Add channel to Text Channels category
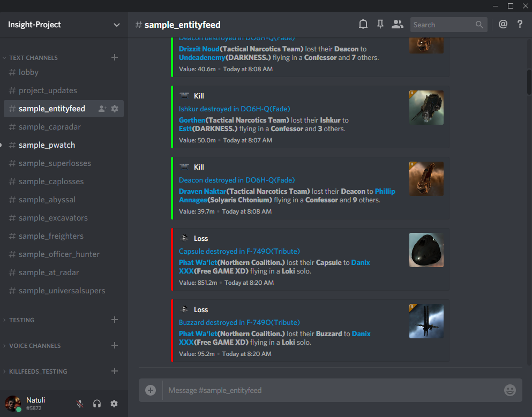This screenshot has height=417, width=532. coord(115,58)
